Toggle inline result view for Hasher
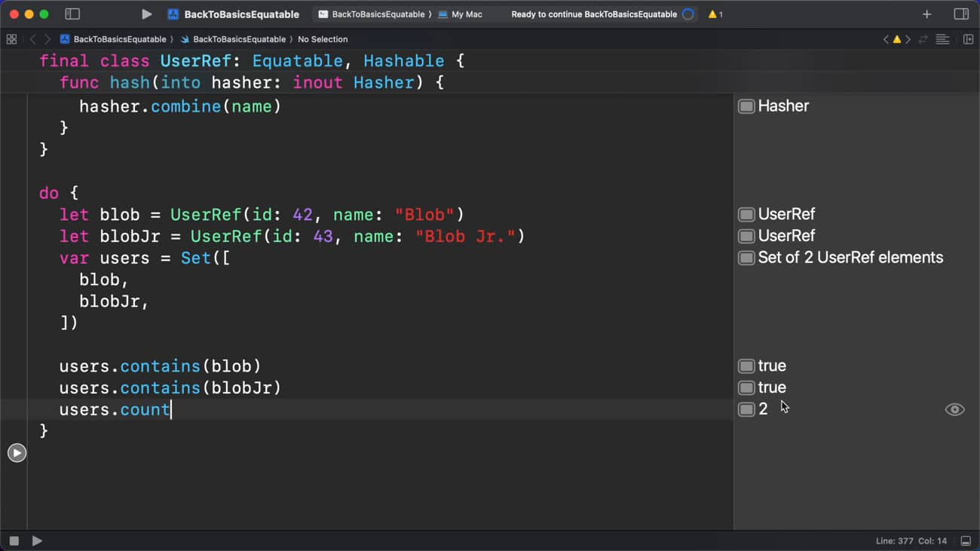Screen dimensions: 980x551 (x=746, y=106)
